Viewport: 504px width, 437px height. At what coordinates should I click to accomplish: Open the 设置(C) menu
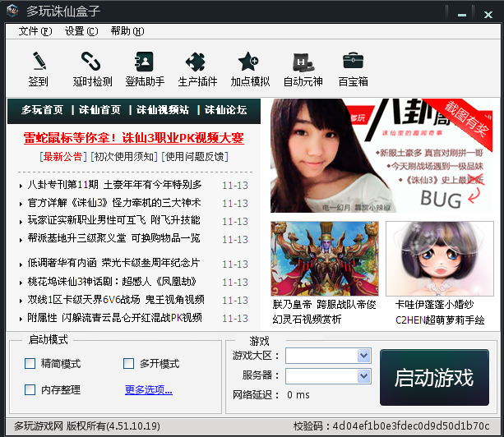[81, 31]
